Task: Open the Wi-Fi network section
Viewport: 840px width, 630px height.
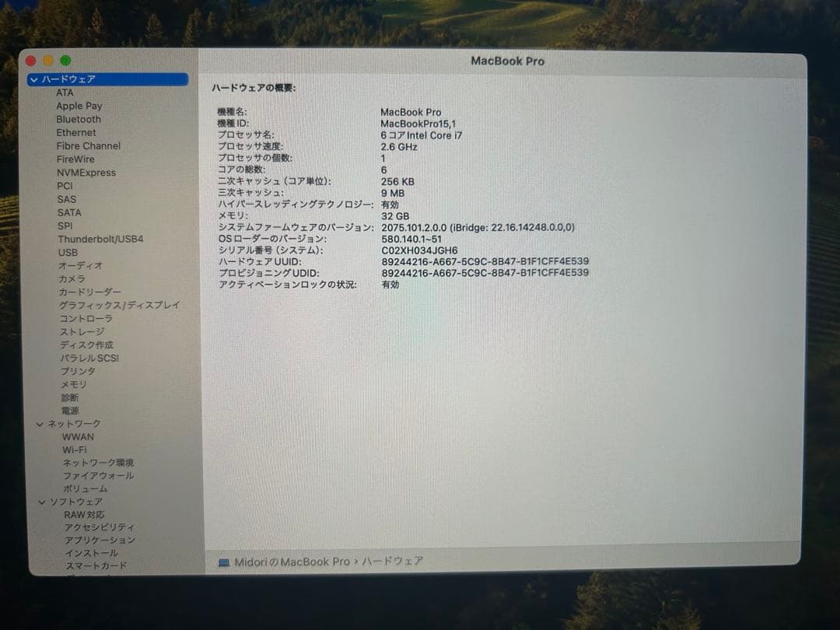Action: 75,450
